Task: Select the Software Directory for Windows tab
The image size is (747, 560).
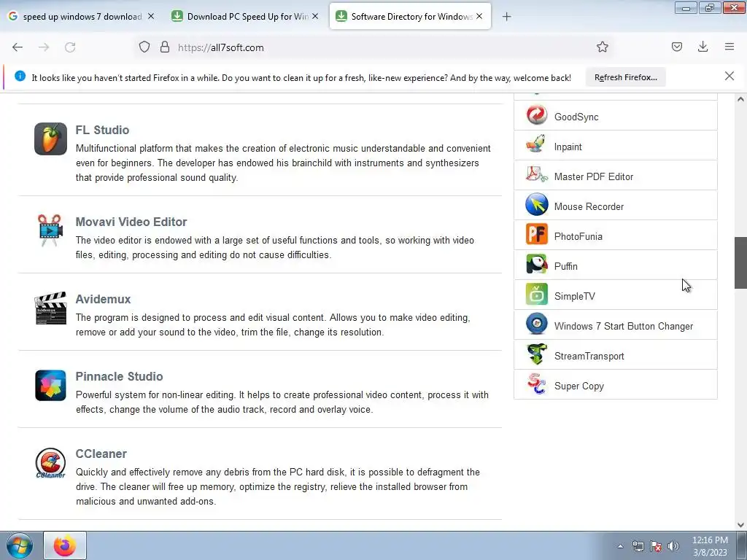Action: point(410,17)
